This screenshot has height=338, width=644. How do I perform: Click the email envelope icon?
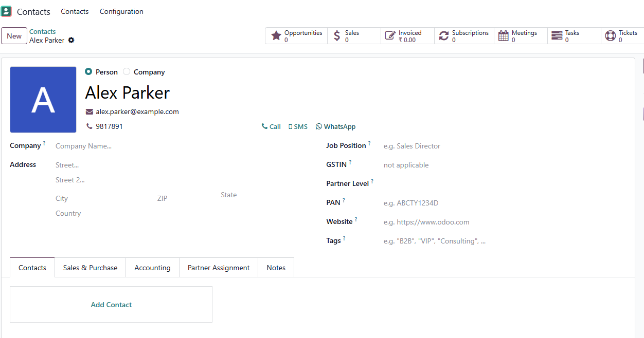(90, 111)
